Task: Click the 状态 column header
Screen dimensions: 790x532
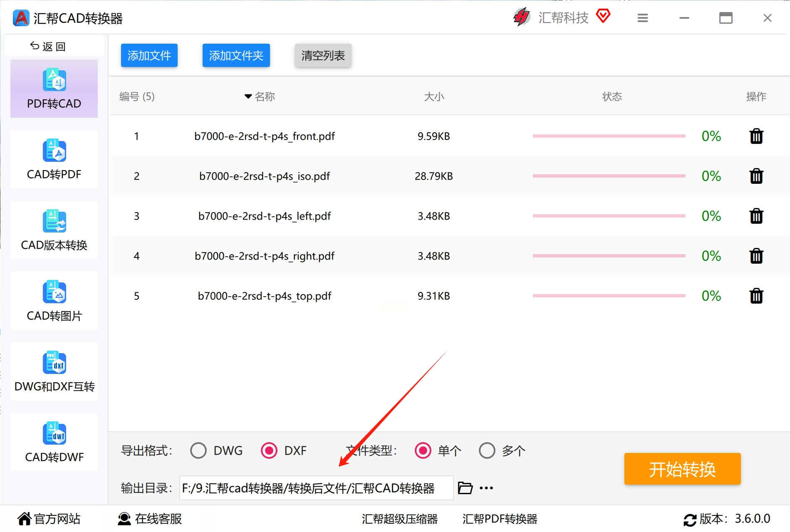Action: click(612, 97)
